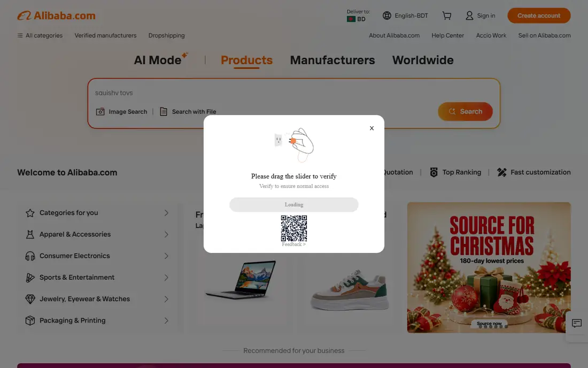The width and height of the screenshot is (588, 368).
Task: Click the sneaker product thumbnail
Action: (350, 289)
